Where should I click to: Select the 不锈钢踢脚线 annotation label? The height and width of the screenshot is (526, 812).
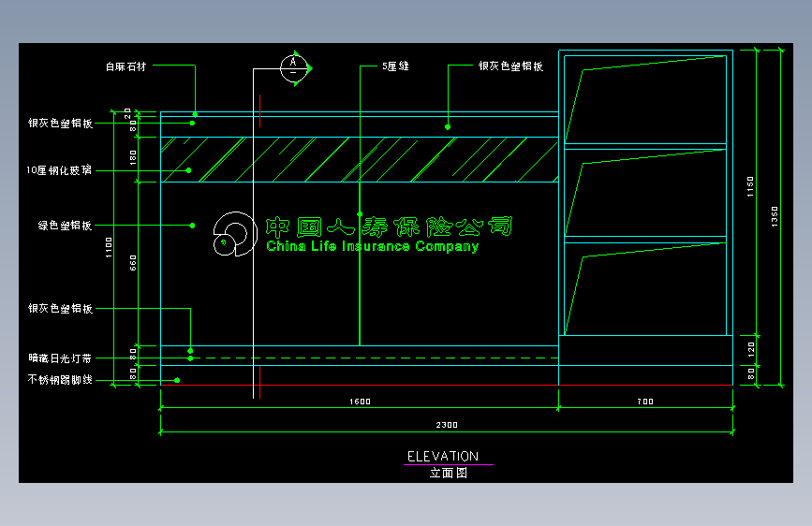[x=60, y=380]
